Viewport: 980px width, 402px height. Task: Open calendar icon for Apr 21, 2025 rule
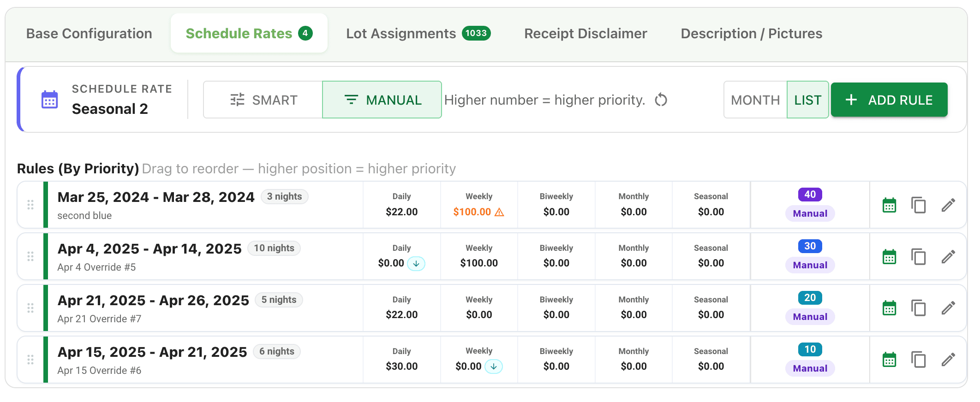click(889, 308)
